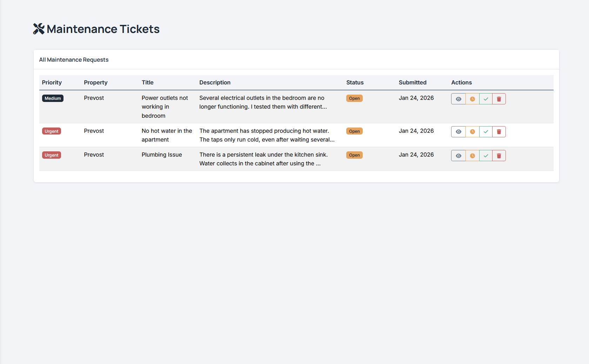Delete the "No hot water" ticket
The image size is (589, 364).
[x=499, y=131]
